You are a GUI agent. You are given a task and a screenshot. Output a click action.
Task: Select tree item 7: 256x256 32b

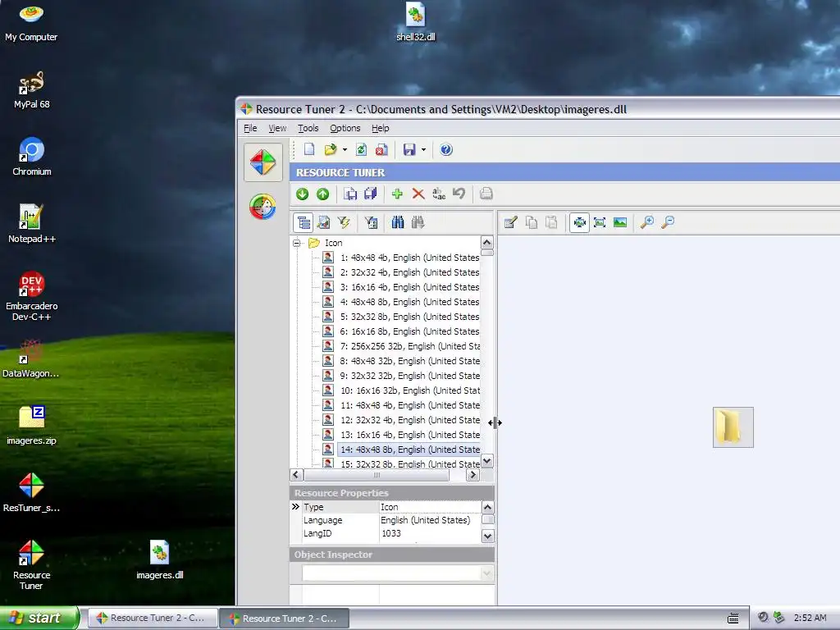[410, 346]
